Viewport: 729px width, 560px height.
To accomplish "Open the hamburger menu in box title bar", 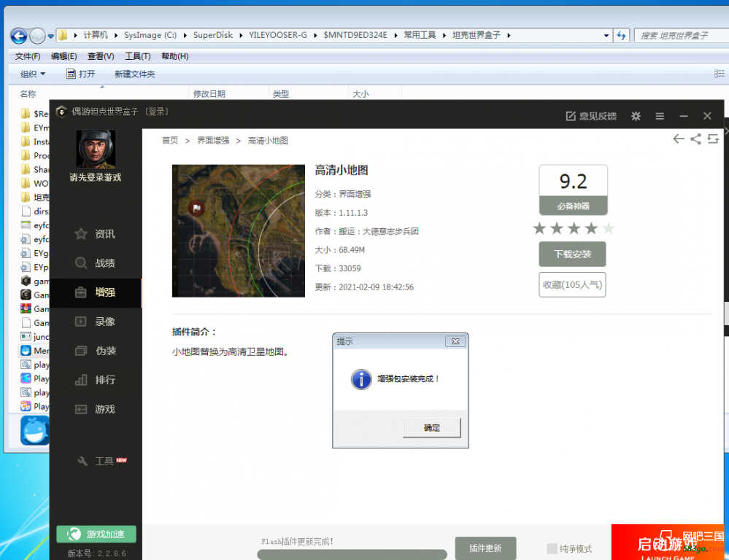I will (660, 116).
